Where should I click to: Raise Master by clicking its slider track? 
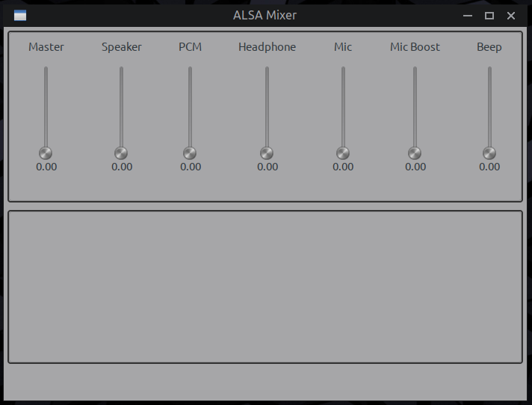pyautogui.click(x=46, y=107)
